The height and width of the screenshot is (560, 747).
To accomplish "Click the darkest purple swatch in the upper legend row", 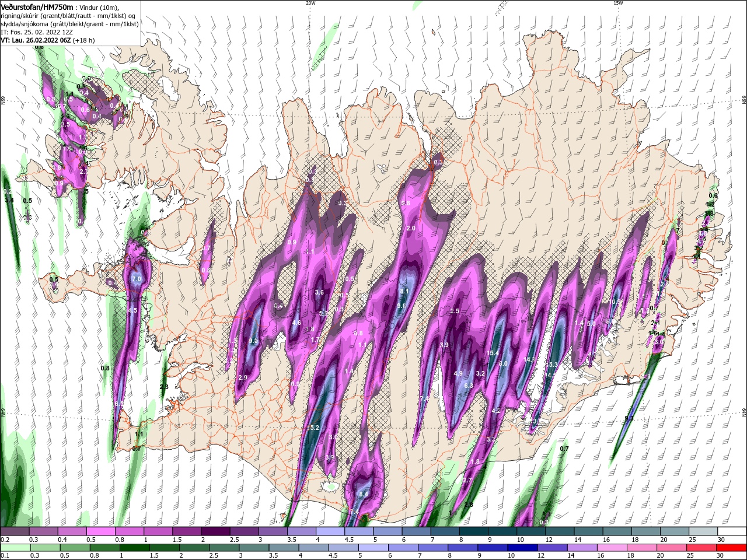I will tap(215, 531).
